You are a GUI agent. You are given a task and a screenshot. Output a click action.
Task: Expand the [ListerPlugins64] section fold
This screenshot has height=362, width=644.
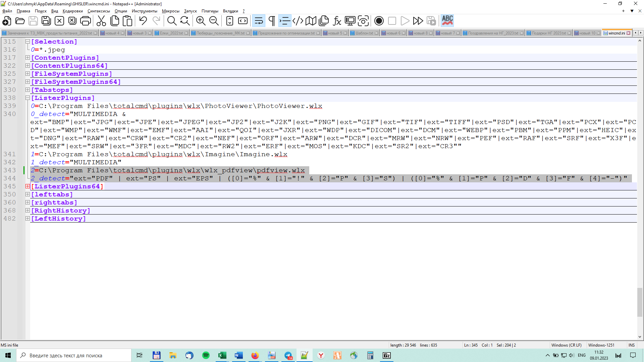(28, 186)
